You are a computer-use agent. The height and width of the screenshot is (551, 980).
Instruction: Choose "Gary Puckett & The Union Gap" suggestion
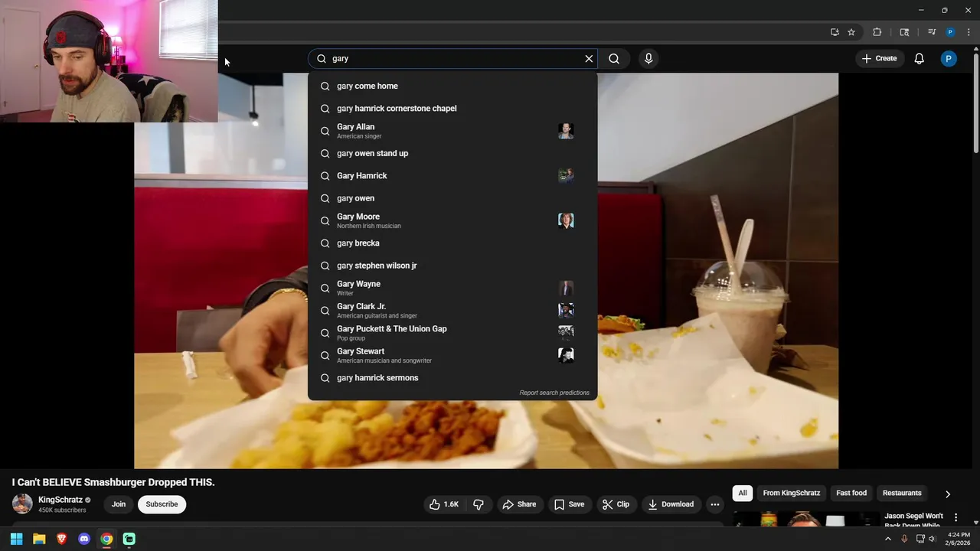452,333
